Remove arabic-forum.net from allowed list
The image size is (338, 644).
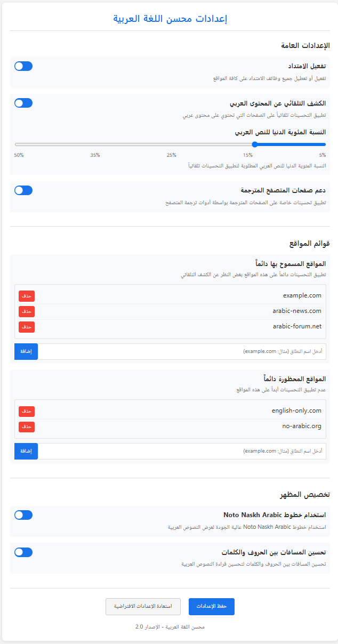pos(27,326)
